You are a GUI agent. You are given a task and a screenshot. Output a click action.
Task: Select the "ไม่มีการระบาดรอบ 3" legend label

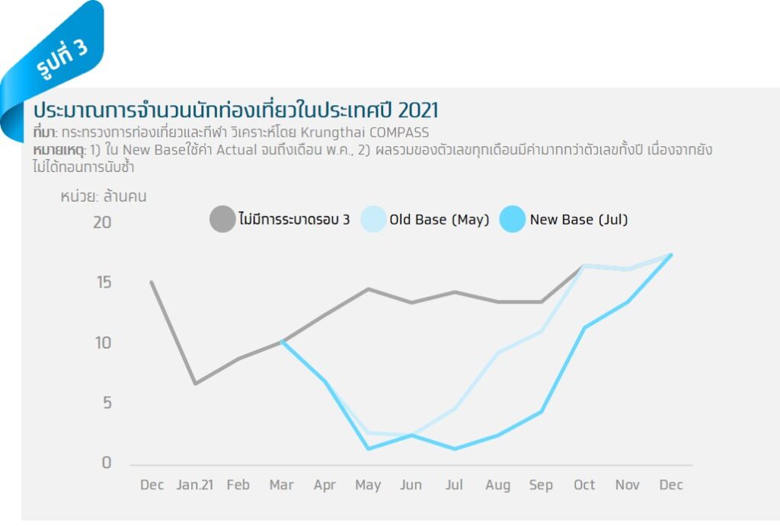(294, 220)
